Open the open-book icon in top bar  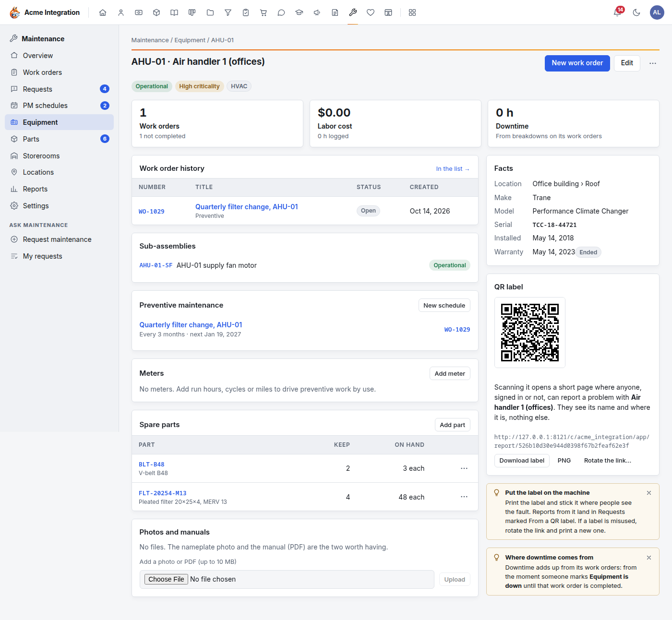pyautogui.click(x=174, y=12)
